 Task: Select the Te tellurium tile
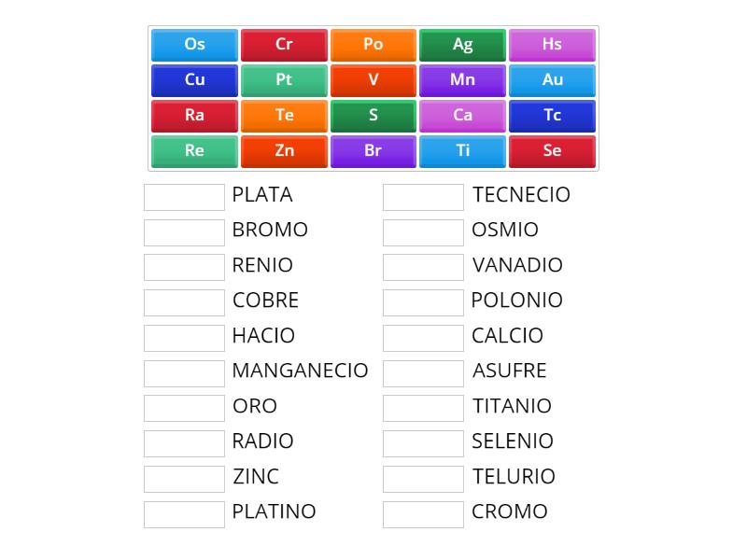tap(284, 115)
